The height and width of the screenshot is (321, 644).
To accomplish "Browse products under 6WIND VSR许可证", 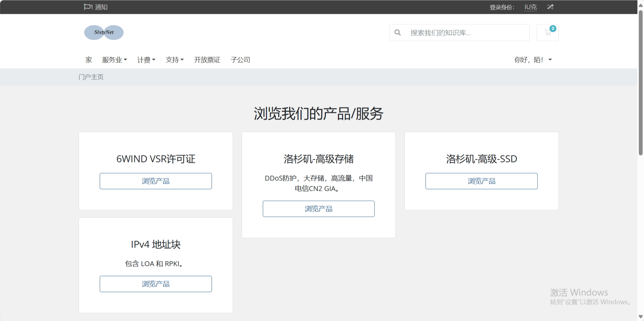I will 155,181.
